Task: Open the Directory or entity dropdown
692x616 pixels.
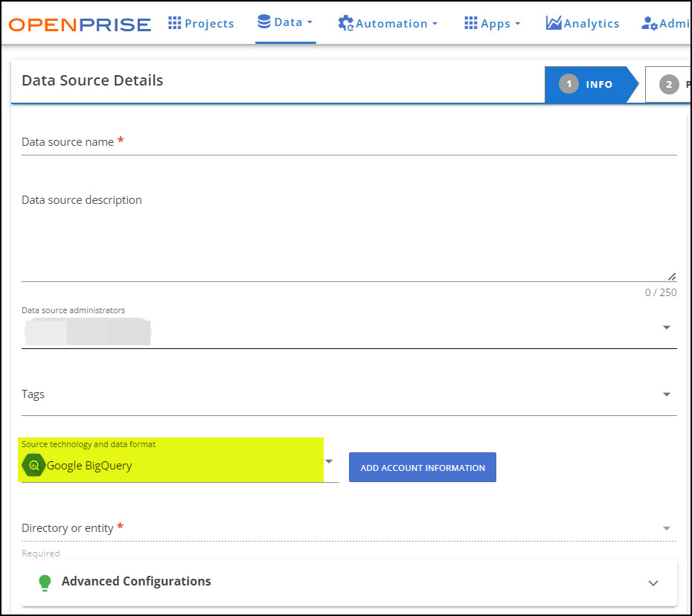Action: click(666, 528)
